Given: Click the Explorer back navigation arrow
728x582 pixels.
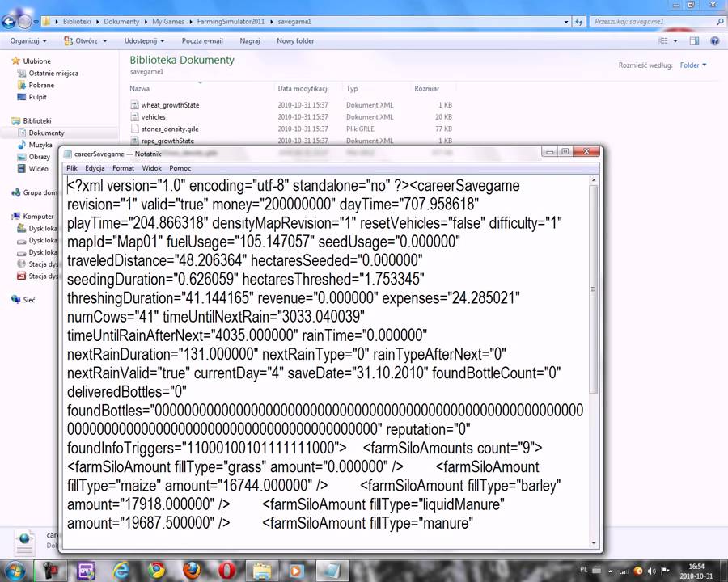Looking at the screenshot, I should click(8, 21).
